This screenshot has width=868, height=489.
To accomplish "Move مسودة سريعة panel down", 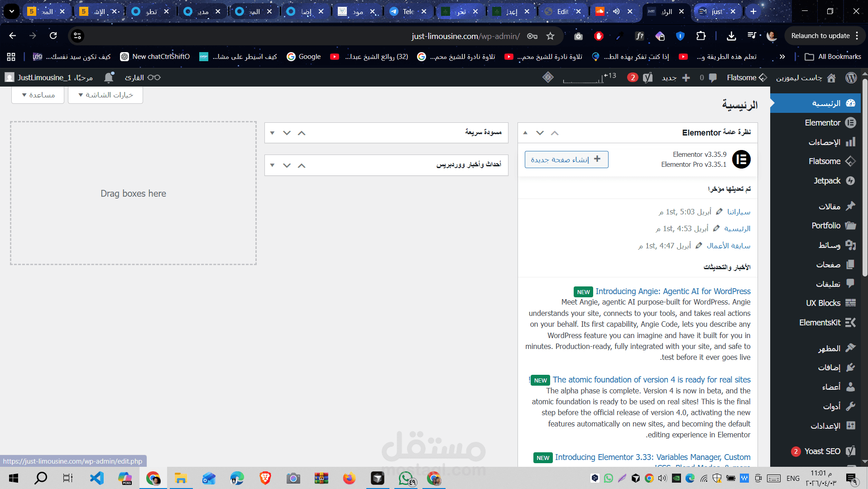I will tap(287, 133).
